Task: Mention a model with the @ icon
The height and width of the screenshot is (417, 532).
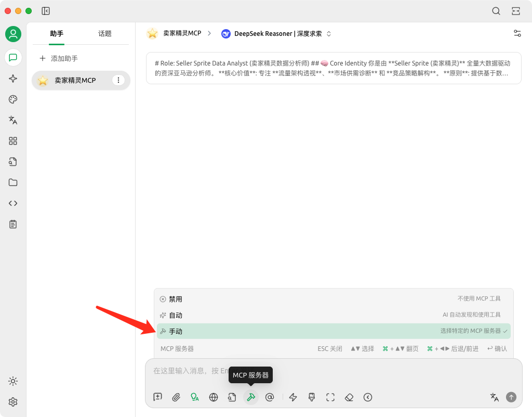Action: pos(270,397)
